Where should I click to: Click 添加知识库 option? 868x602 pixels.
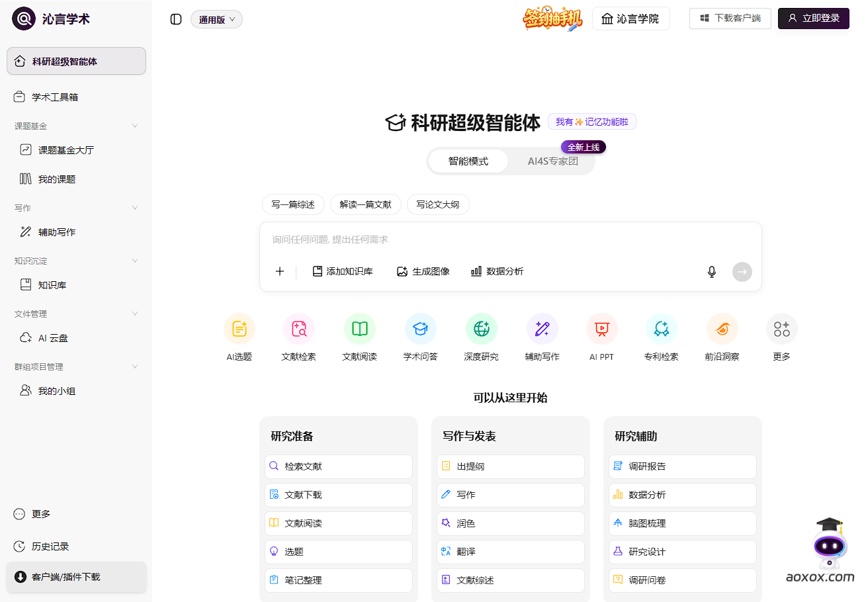click(x=343, y=271)
